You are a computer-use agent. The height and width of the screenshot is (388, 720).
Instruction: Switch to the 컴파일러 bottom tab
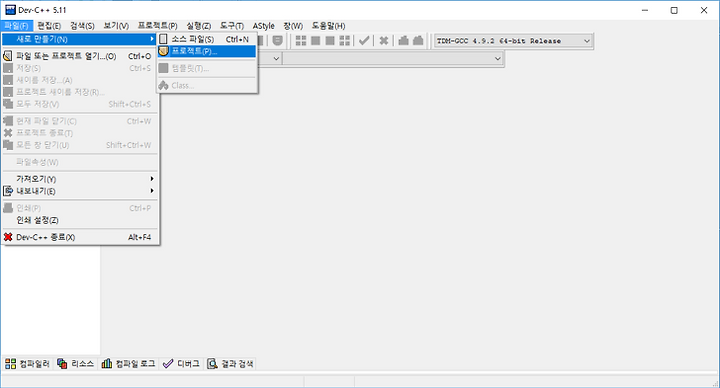point(28,364)
